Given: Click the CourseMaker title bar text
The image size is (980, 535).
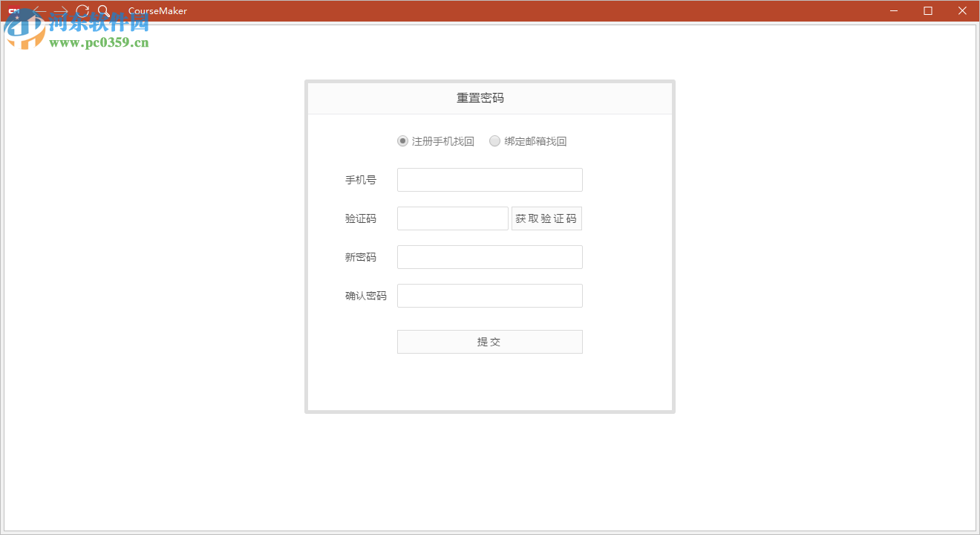Looking at the screenshot, I should 157,10.
